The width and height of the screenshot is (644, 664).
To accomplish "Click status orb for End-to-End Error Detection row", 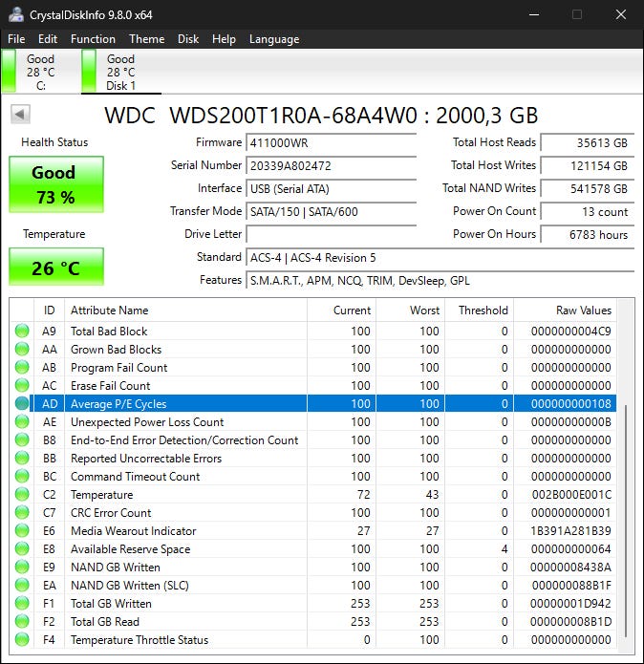I will 22,440.
